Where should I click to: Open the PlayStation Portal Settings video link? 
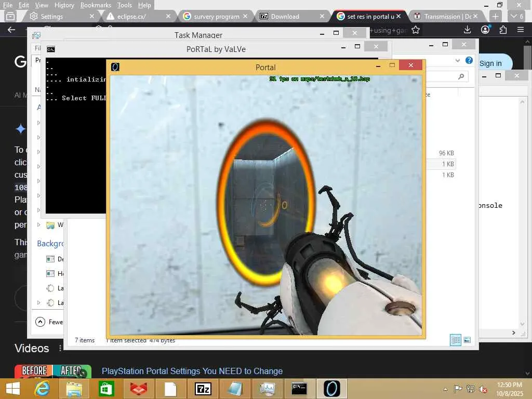pos(192,371)
